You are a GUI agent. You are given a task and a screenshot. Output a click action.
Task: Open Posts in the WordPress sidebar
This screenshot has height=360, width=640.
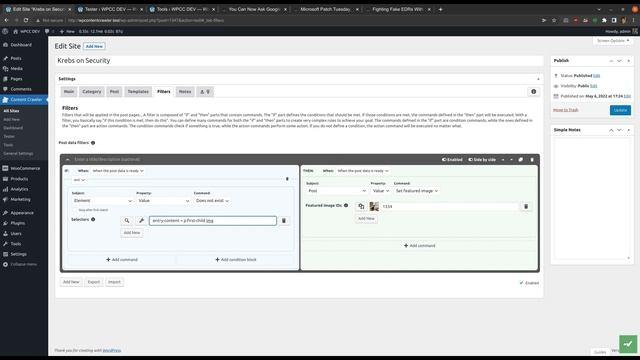coord(16,58)
